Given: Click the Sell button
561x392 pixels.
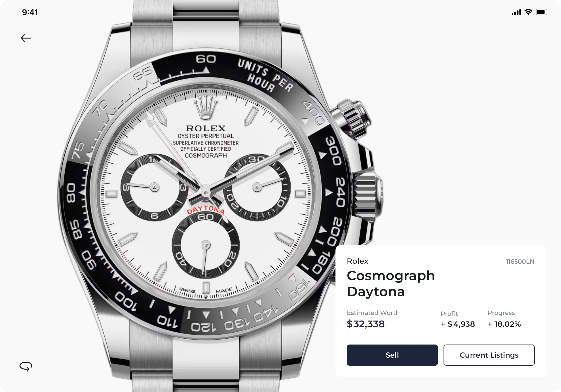Looking at the screenshot, I should [x=392, y=355].
